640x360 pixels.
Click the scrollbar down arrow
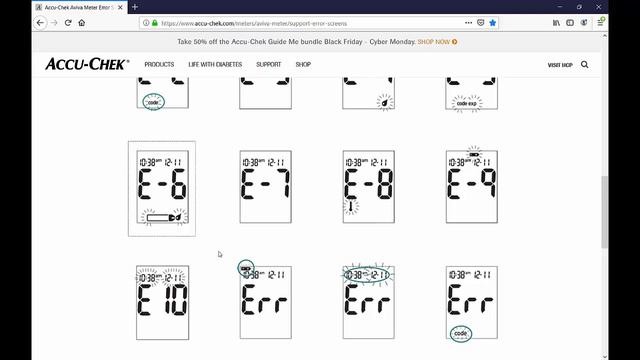604,357
